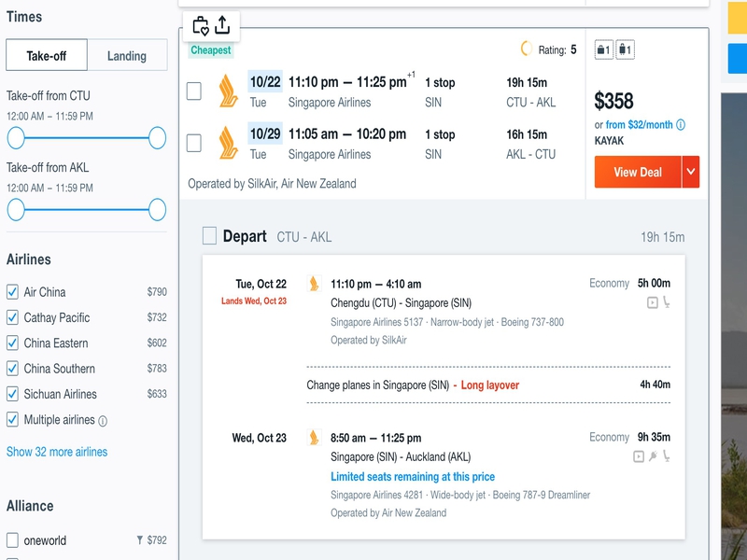The image size is (747, 560).
Task: Click Chengdu (CTU) - Singapore (SIN) route text
Action: tap(402, 303)
